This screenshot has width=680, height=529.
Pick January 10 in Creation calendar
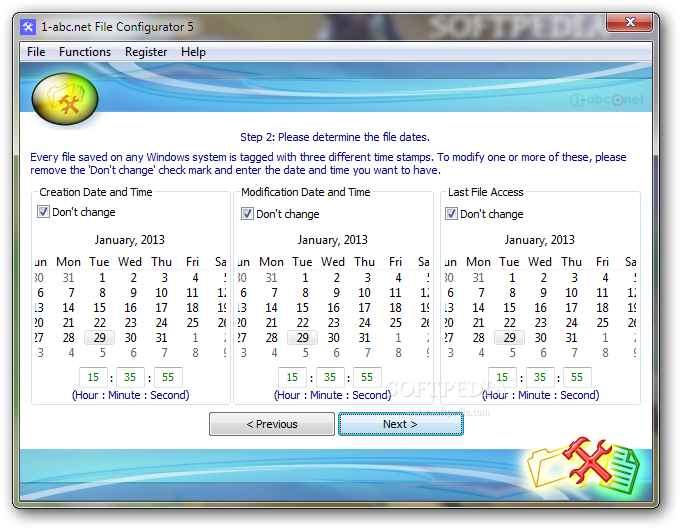tap(161, 293)
